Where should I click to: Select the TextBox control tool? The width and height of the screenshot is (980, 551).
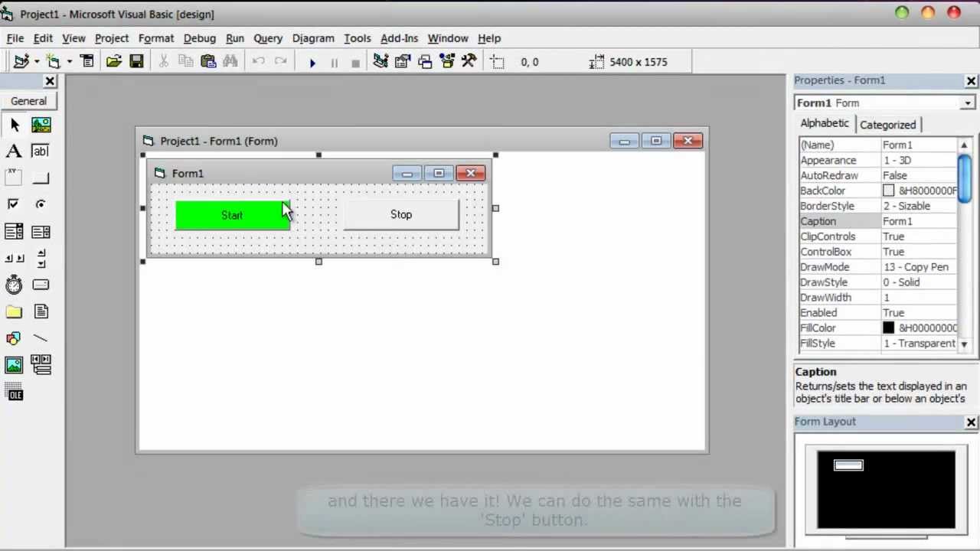coord(41,152)
